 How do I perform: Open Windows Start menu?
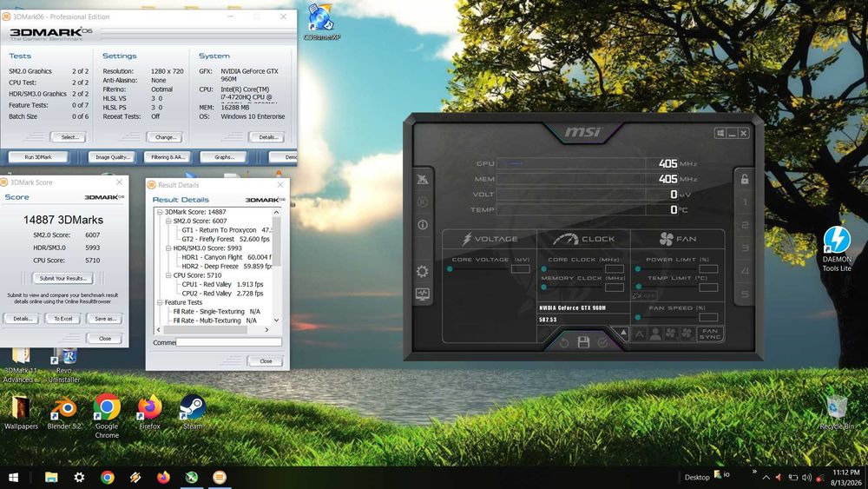click(x=13, y=478)
